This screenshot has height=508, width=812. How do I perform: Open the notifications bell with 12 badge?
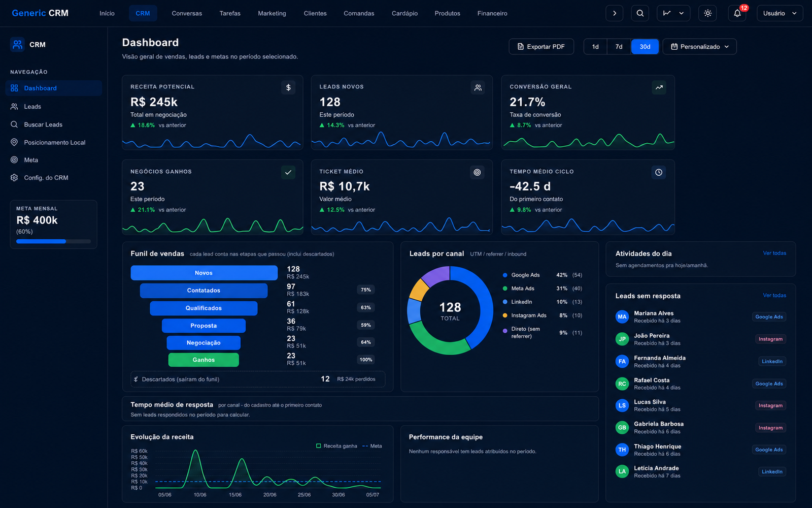737,13
